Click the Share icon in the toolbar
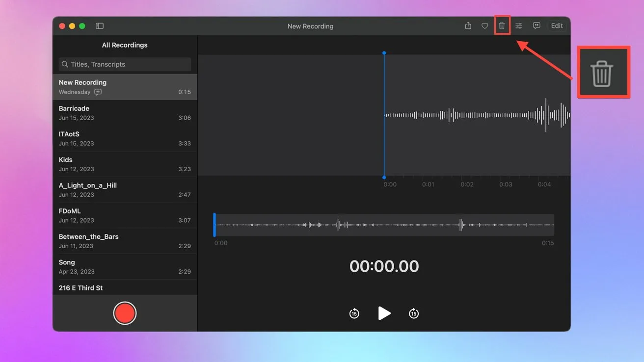 pyautogui.click(x=468, y=26)
